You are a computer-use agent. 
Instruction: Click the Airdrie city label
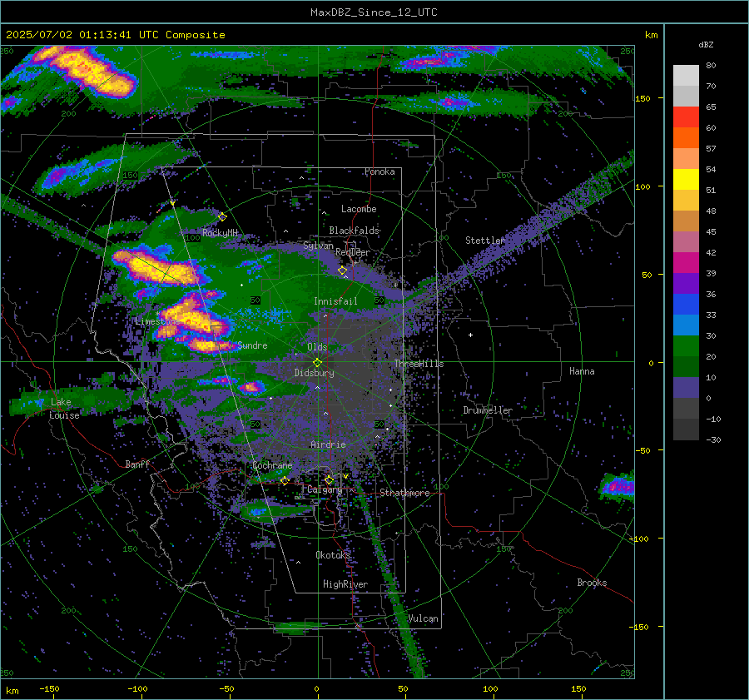328,444
